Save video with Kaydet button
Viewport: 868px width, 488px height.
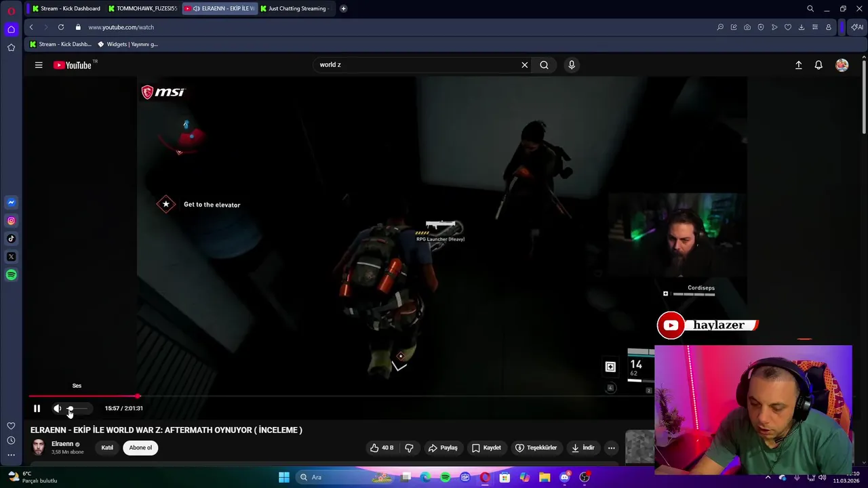[486, 447]
